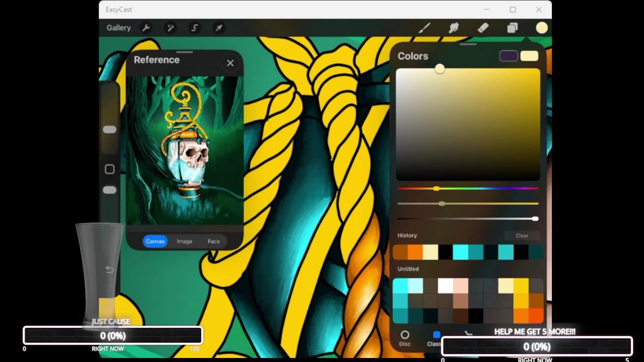
Task: Pick the orange swatch in palette bottom row
Action: tap(521, 316)
